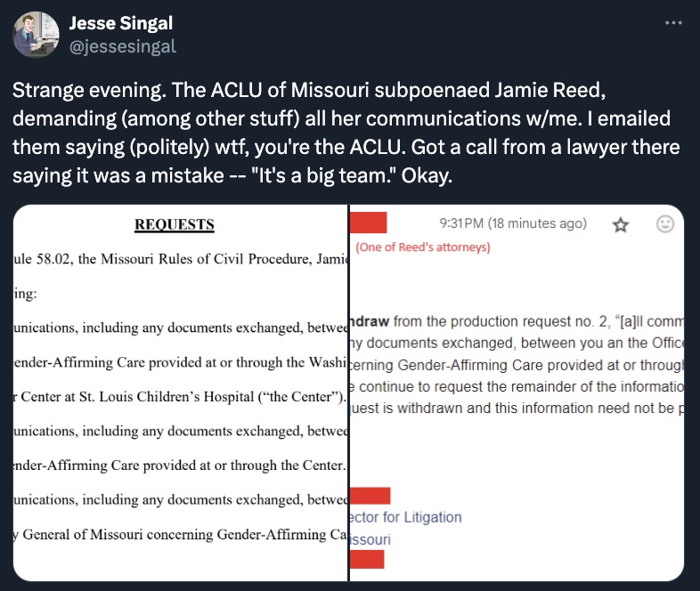Click the underlined REQUESTS heading
700x591 pixels.
point(175,224)
